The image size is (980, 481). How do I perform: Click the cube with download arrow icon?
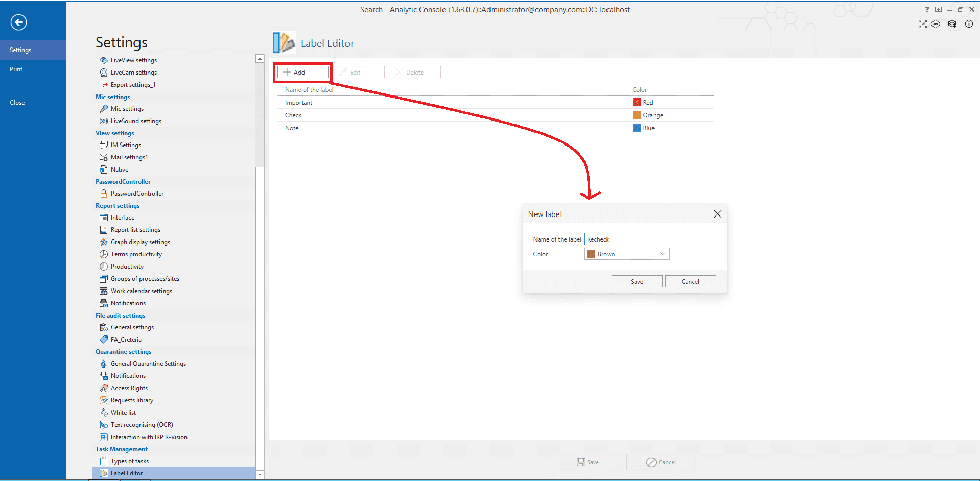(952, 24)
